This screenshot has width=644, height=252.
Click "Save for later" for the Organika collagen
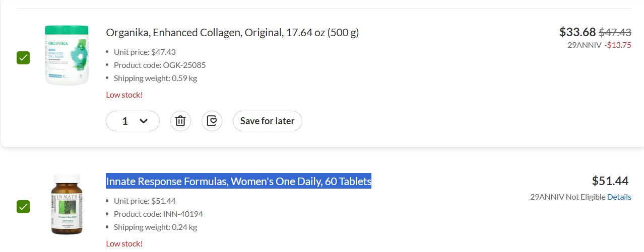(267, 121)
